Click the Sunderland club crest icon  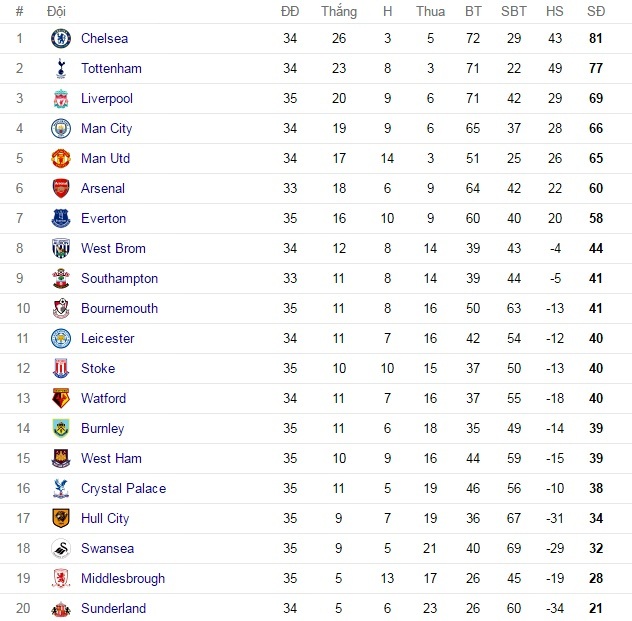(61, 609)
